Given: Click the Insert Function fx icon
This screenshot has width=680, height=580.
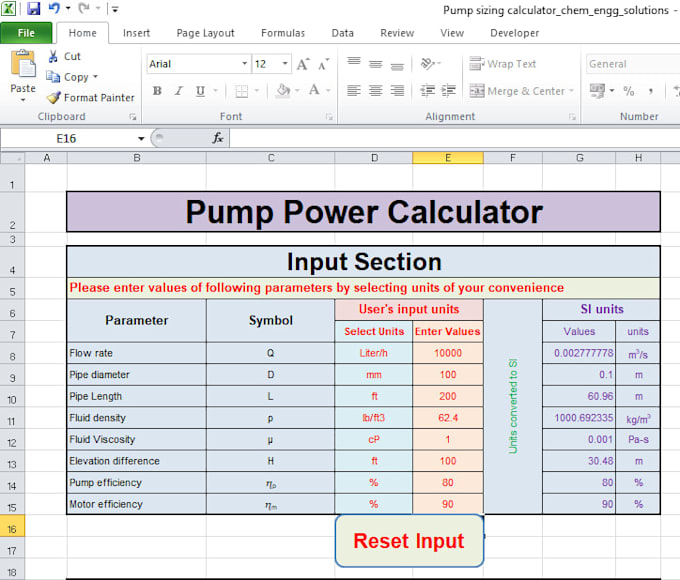Looking at the screenshot, I should pyautogui.click(x=217, y=138).
